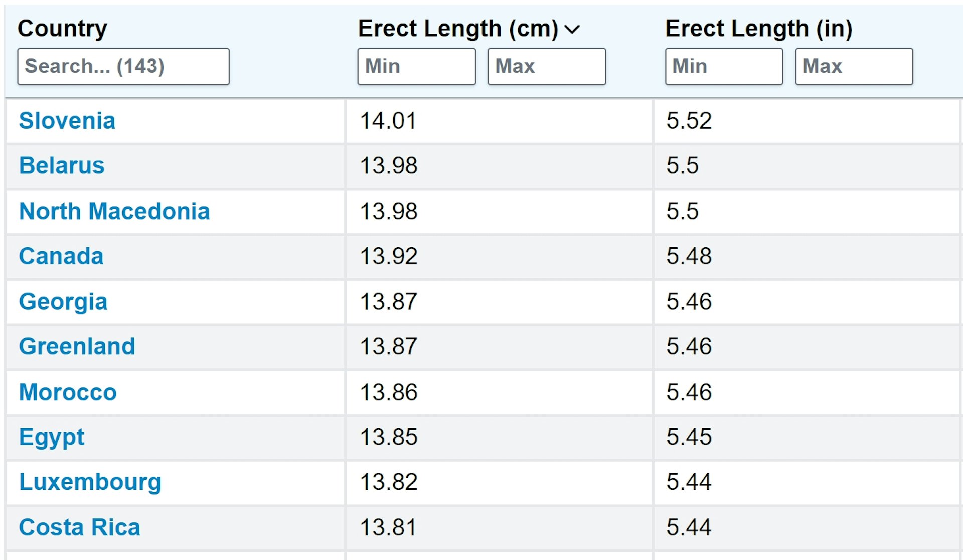Follow the Morocco link
Screen dimensions: 963x560
(x=68, y=392)
